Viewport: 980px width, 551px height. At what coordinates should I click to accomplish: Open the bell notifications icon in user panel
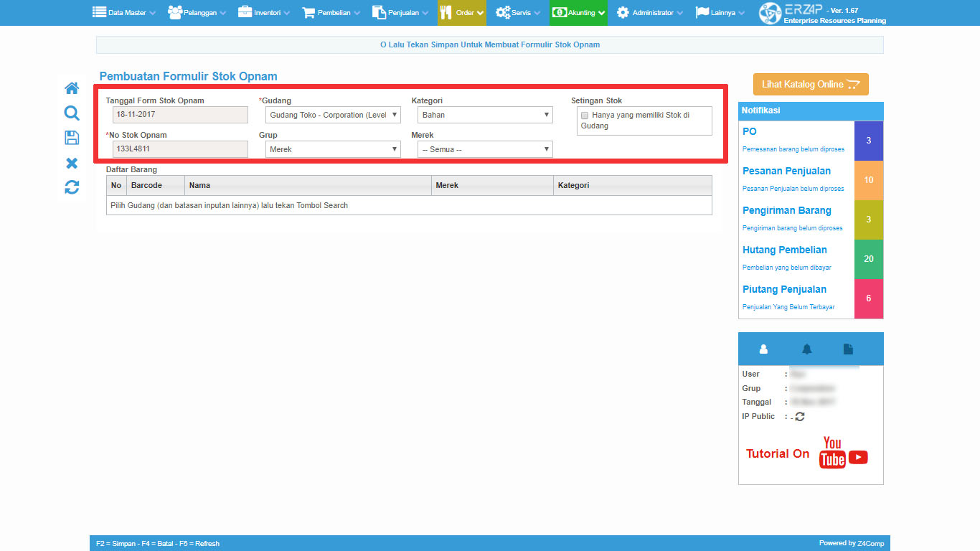point(807,349)
